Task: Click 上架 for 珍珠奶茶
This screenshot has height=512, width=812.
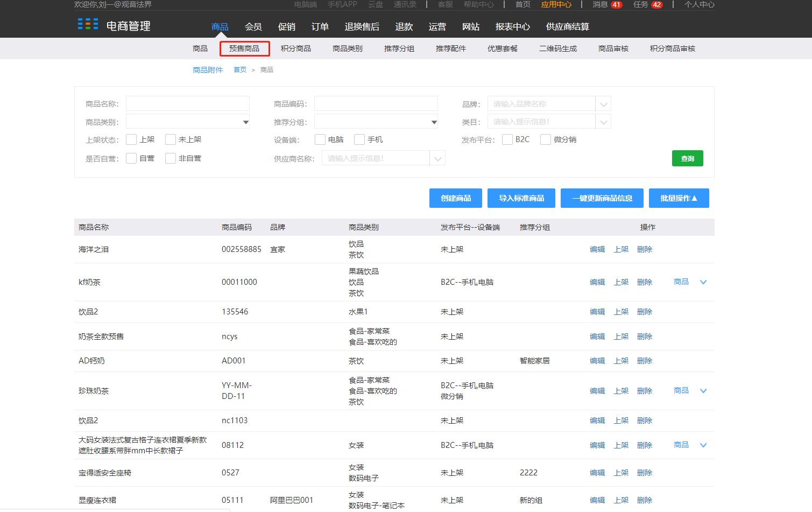Action: click(x=621, y=391)
